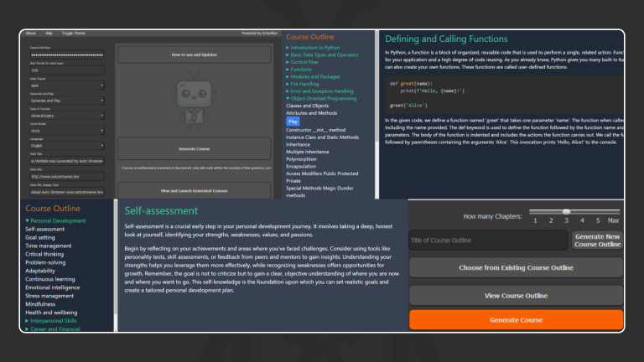Screen dimensions: 644x362
Task: Expand the Interpersonal Skills section
Action: coord(58,320)
